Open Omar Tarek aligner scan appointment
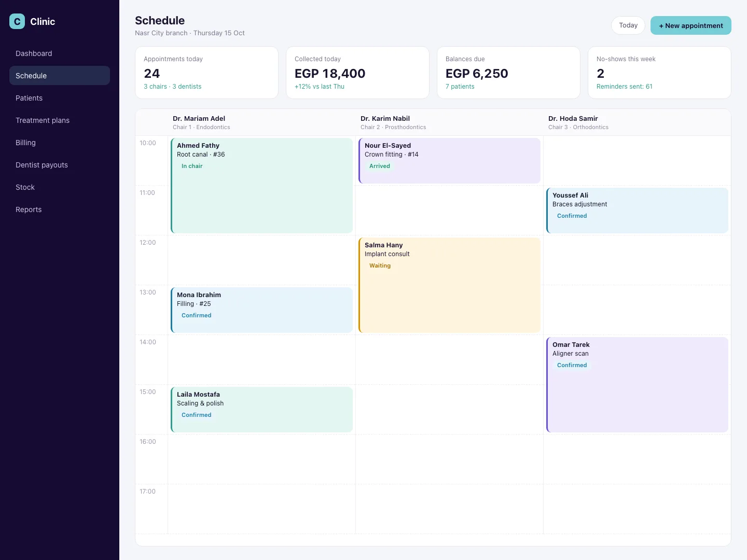The height and width of the screenshot is (560, 747). pyautogui.click(x=638, y=385)
